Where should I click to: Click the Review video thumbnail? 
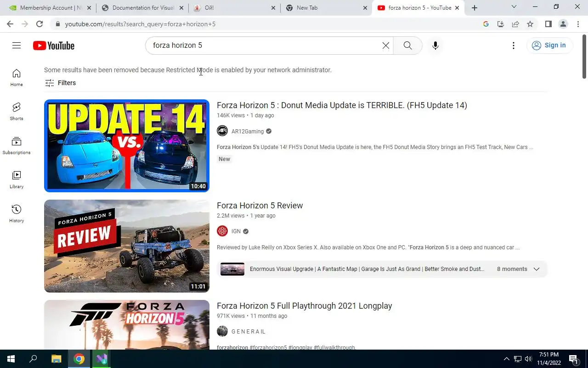pos(127,246)
